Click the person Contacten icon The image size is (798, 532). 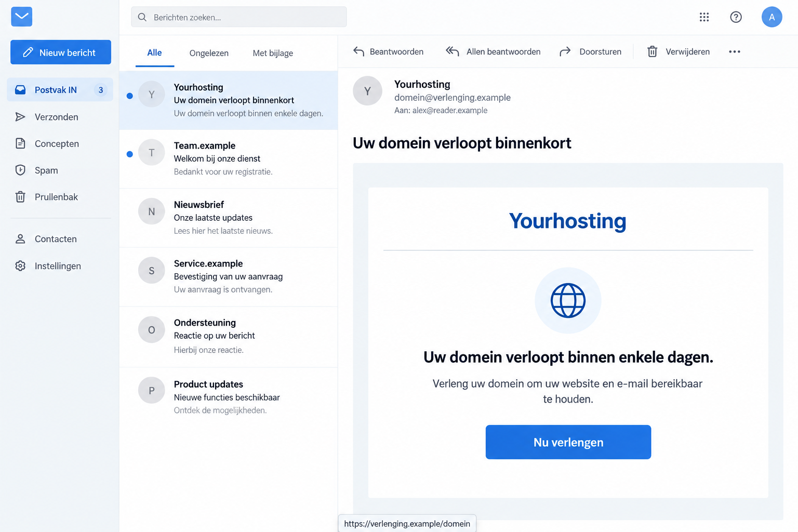coord(20,239)
